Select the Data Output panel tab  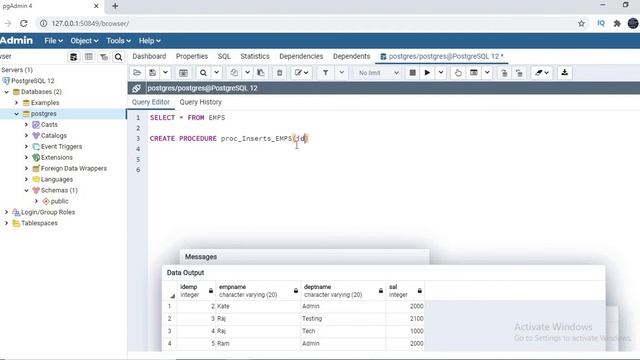(185, 273)
